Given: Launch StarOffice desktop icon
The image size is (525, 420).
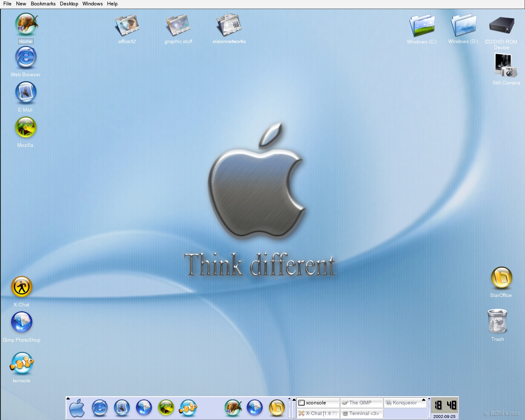Looking at the screenshot, I should [501, 278].
